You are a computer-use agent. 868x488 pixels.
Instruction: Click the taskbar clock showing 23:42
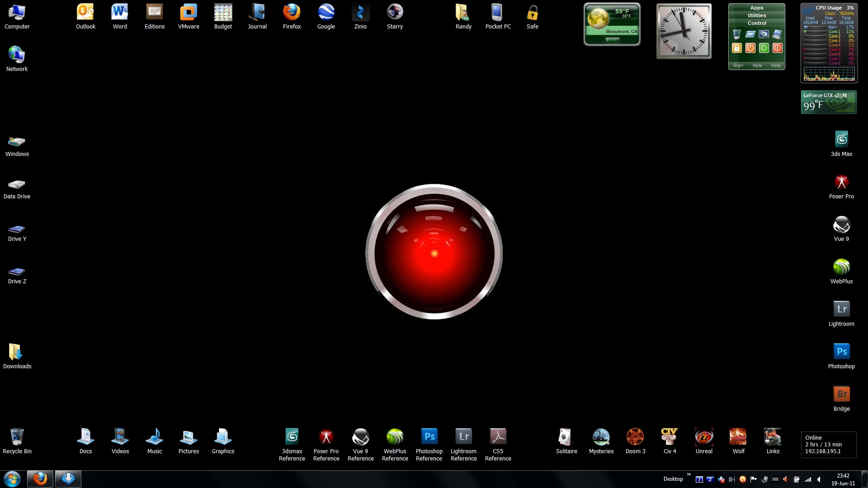[x=843, y=479]
